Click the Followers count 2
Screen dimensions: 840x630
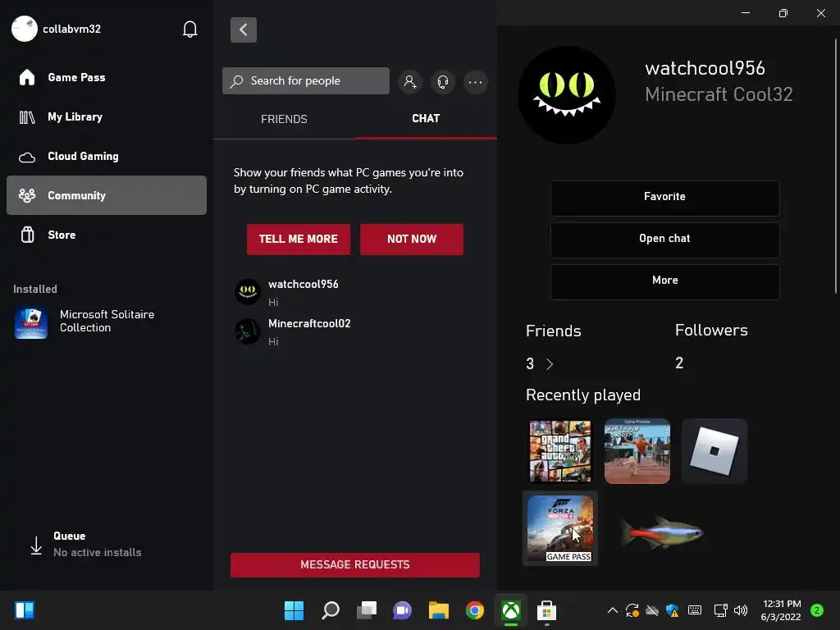[x=679, y=363]
